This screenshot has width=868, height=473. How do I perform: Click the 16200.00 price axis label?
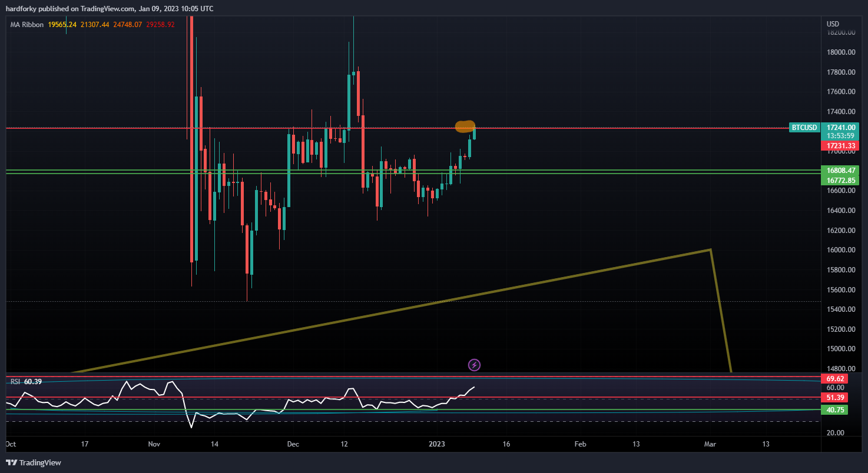pyautogui.click(x=841, y=230)
